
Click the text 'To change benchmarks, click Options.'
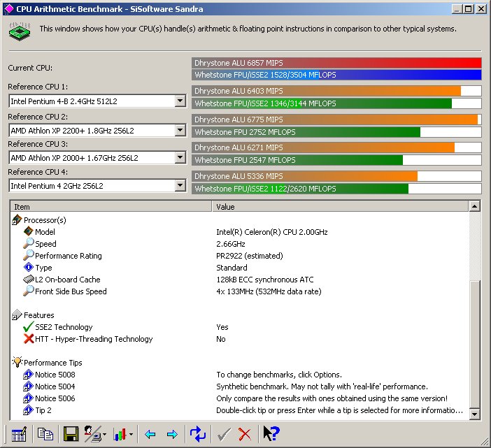(x=279, y=375)
